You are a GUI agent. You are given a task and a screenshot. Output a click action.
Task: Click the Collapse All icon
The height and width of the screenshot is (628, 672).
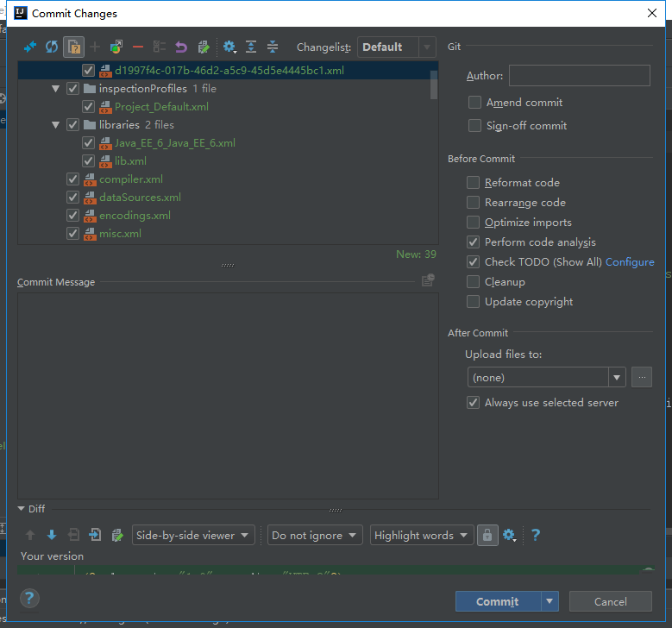click(273, 47)
